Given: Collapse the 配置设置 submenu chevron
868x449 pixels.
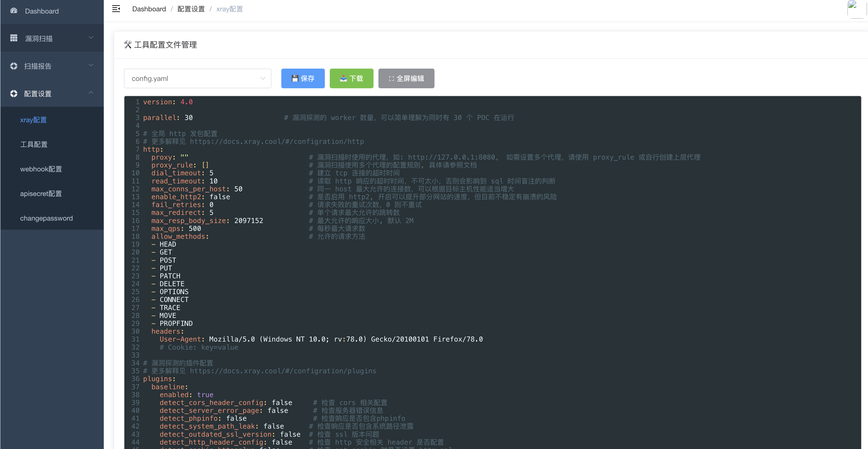Looking at the screenshot, I should point(91,93).
